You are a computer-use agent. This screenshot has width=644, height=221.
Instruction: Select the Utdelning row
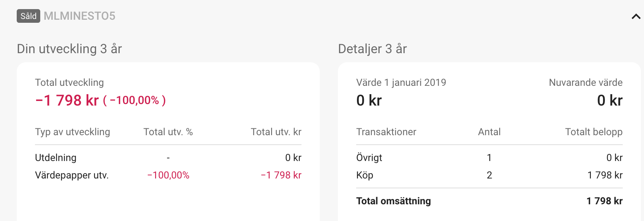point(168,158)
